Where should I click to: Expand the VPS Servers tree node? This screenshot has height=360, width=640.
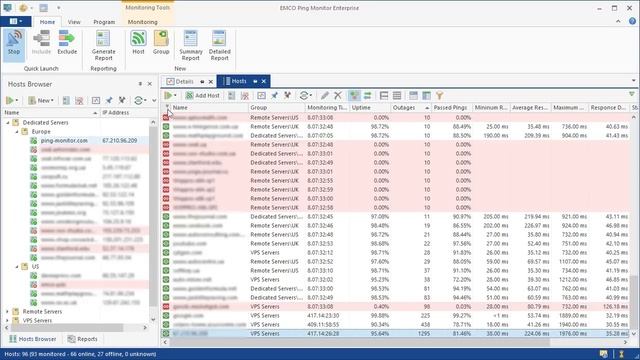click(7, 320)
